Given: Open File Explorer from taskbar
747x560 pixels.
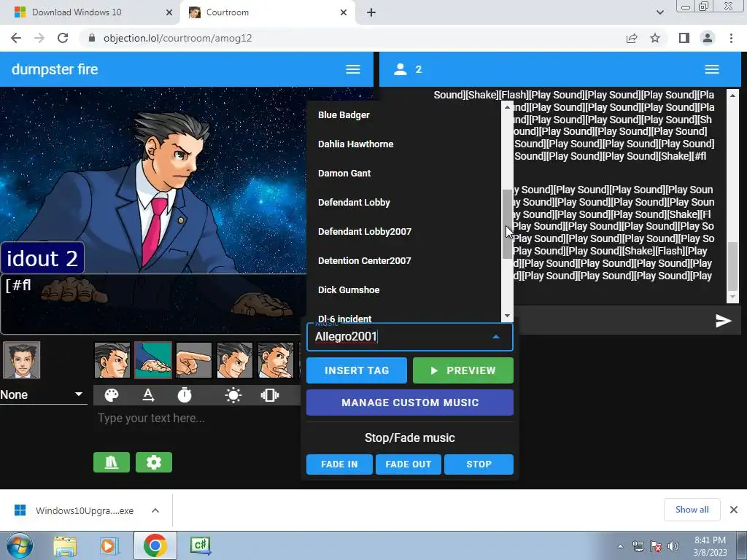Looking at the screenshot, I should [x=65, y=545].
